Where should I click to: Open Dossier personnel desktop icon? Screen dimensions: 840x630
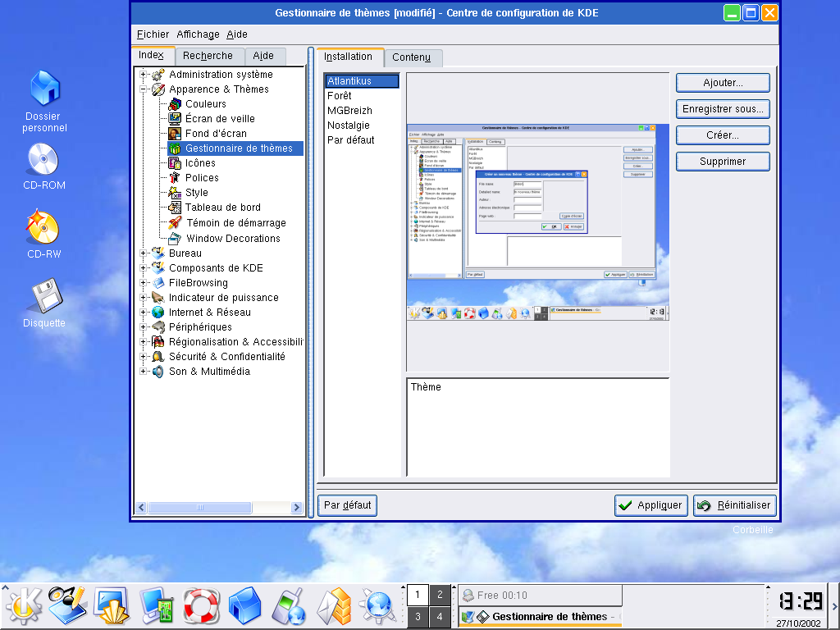tap(44, 89)
